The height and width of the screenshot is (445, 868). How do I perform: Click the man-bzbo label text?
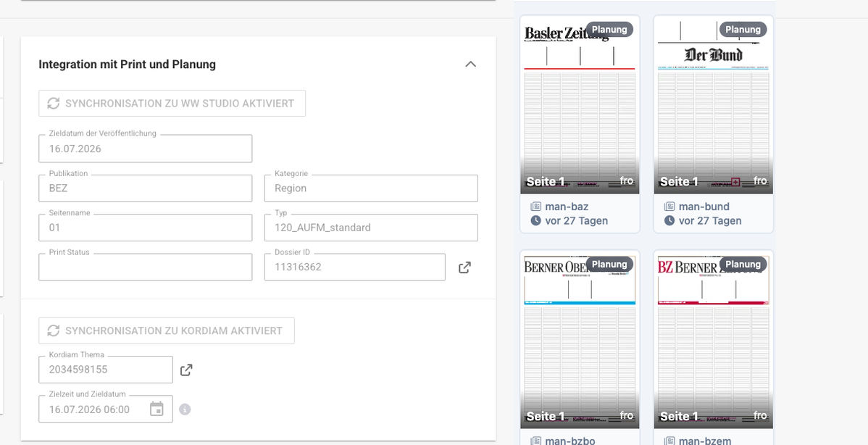[570, 441]
